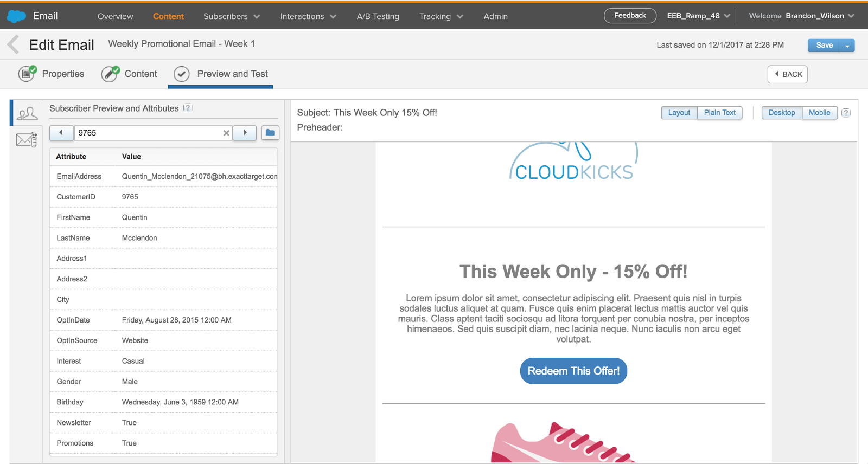Select the LastName value Mcclendon

[x=139, y=238]
